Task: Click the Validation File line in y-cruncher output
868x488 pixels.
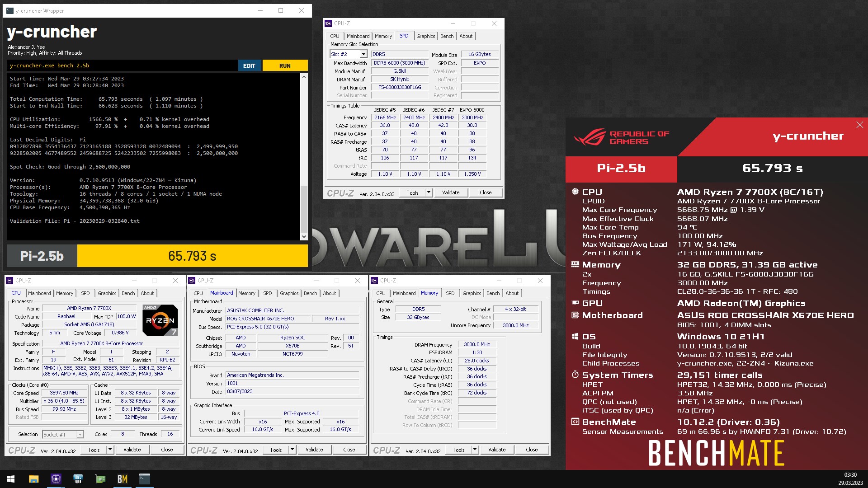Action: point(75,221)
